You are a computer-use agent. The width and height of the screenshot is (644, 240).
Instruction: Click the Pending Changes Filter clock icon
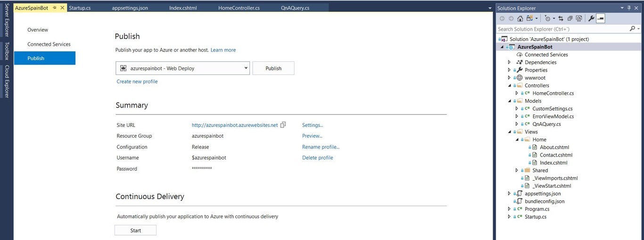pos(547,18)
